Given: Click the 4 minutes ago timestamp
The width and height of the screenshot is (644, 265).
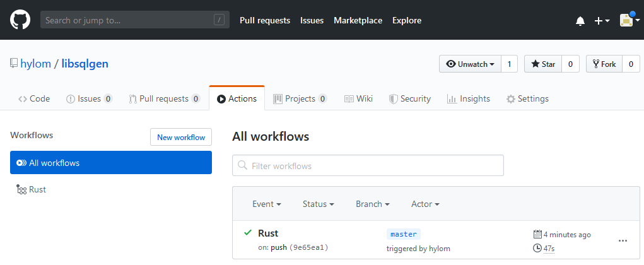Looking at the screenshot, I should point(567,235).
